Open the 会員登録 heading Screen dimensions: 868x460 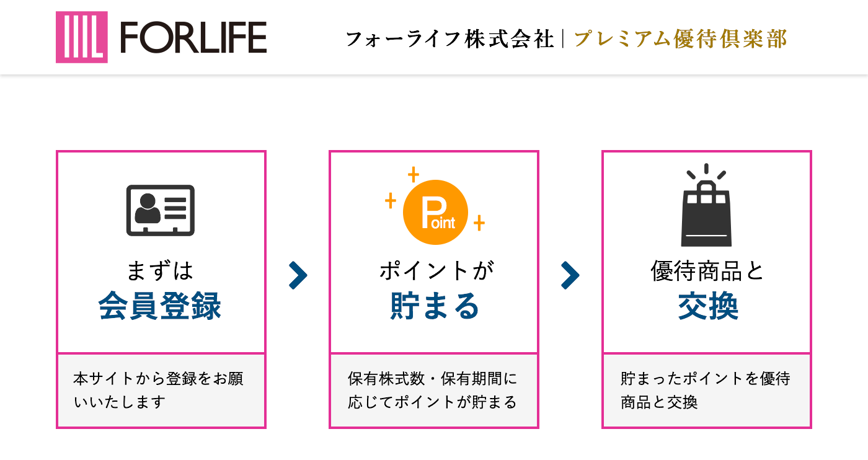[x=160, y=306]
